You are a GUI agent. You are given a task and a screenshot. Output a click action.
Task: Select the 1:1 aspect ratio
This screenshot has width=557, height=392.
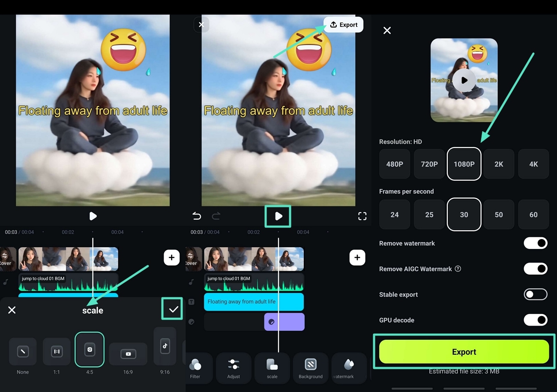tap(57, 352)
